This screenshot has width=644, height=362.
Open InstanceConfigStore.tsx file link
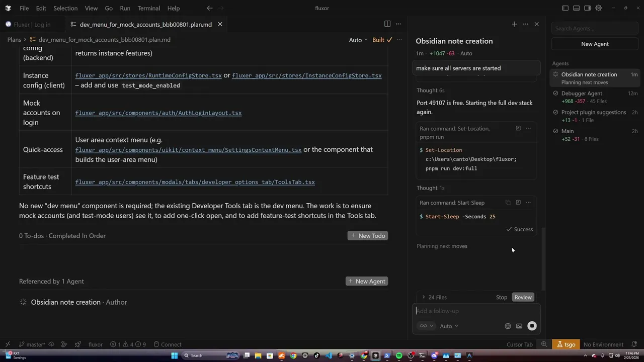[306, 75]
